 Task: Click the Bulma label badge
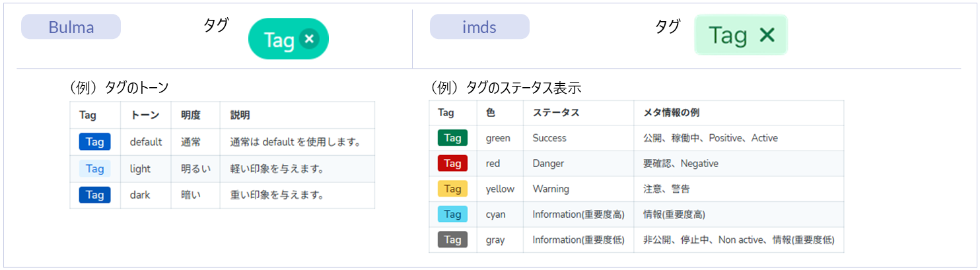tap(71, 27)
